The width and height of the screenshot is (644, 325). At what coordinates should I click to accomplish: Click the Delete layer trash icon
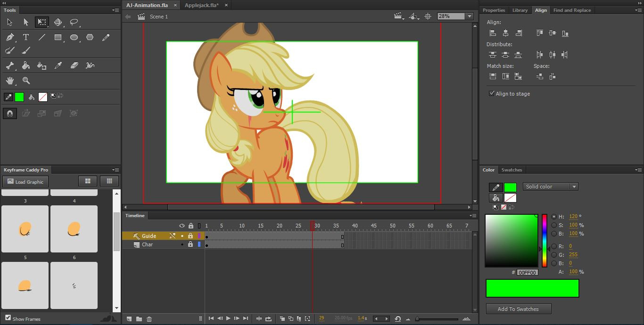149,319
